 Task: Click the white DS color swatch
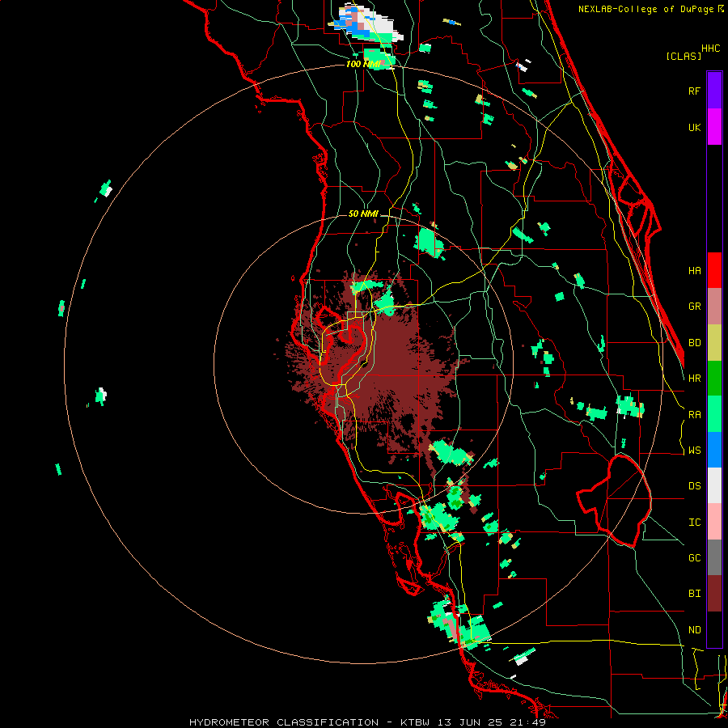coord(714,485)
